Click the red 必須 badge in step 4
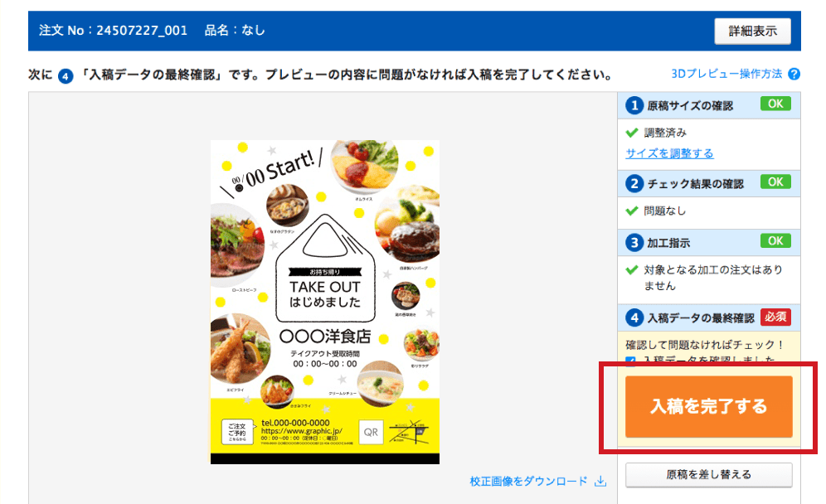The width and height of the screenshot is (826, 504). pyautogui.click(x=775, y=317)
